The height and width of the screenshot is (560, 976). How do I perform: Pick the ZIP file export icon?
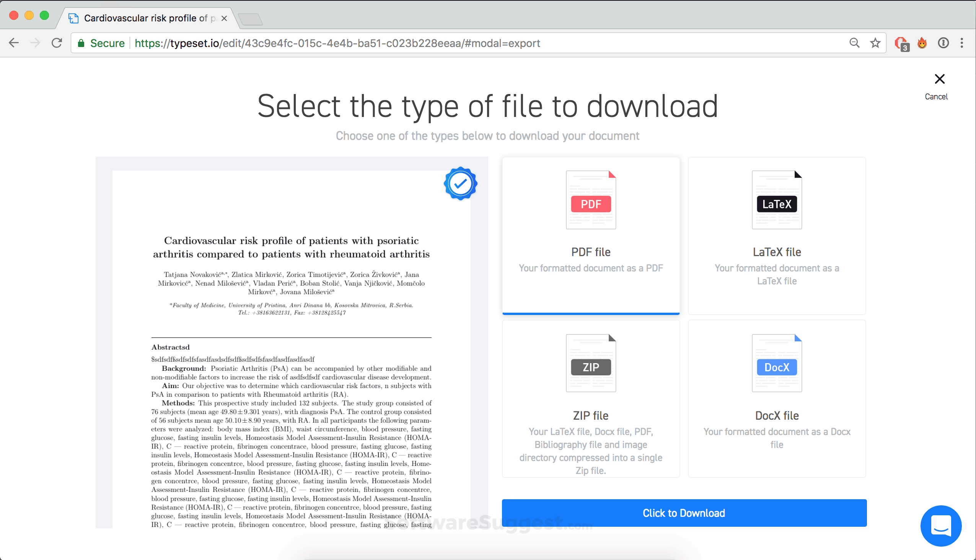(x=590, y=363)
